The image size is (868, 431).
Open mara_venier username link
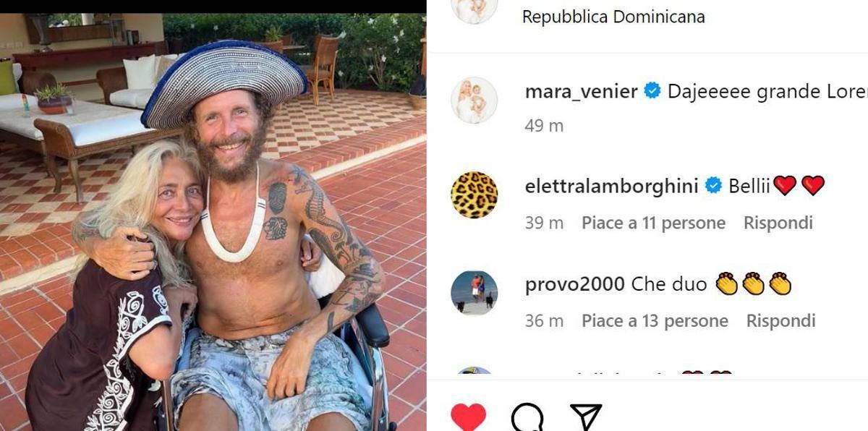[582, 92]
